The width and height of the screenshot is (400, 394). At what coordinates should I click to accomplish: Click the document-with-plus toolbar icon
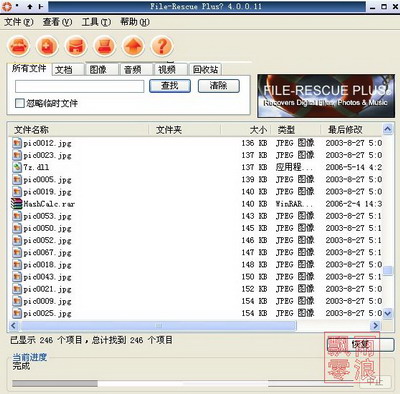coord(47,46)
